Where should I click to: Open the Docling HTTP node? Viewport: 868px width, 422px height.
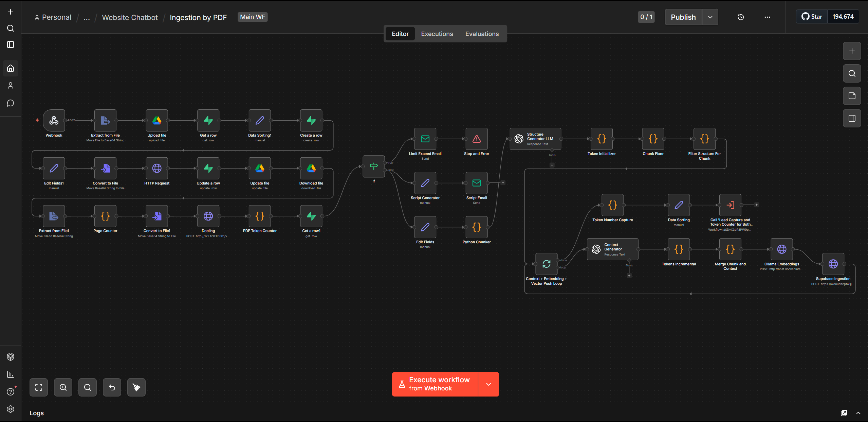(208, 216)
